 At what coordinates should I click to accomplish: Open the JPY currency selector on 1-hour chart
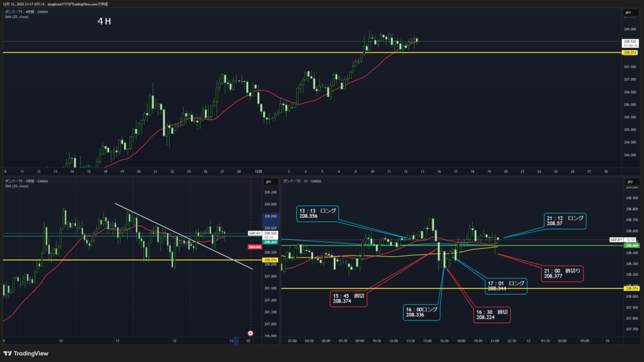click(269, 183)
